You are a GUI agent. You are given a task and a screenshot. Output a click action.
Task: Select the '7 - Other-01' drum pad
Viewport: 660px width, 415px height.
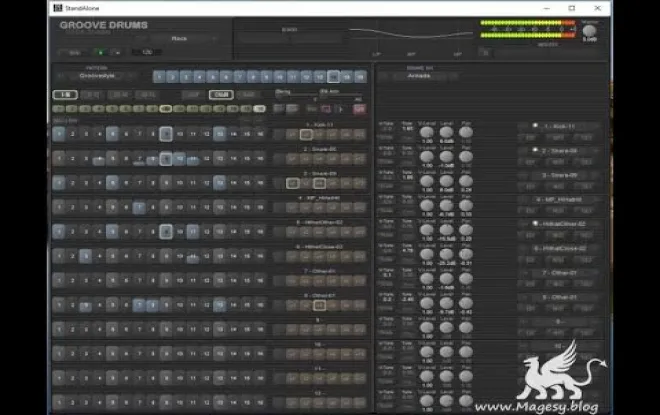click(x=559, y=273)
